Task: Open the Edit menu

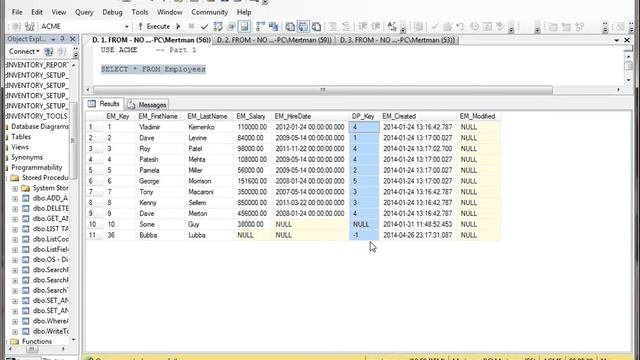Action: point(37,12)
